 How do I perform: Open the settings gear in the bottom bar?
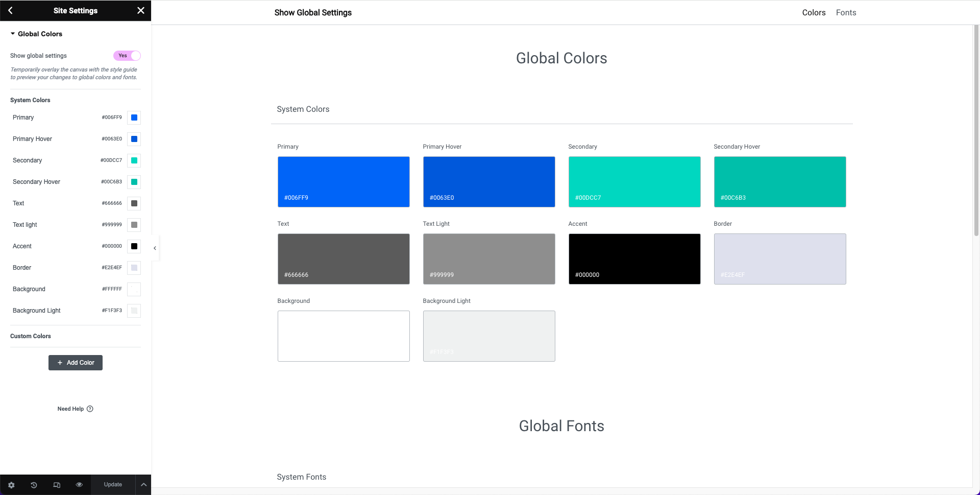point(11,485)
